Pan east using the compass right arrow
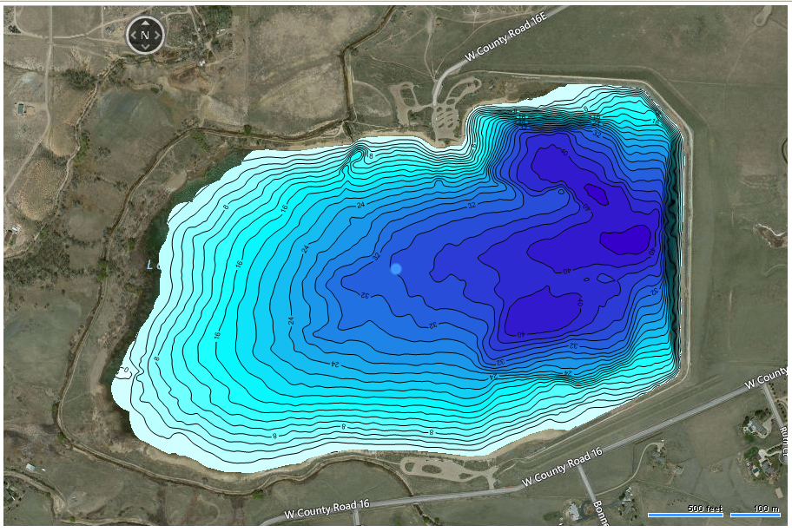Image resolution: width=792 pixels, height=532 pixels. point(159,35)
